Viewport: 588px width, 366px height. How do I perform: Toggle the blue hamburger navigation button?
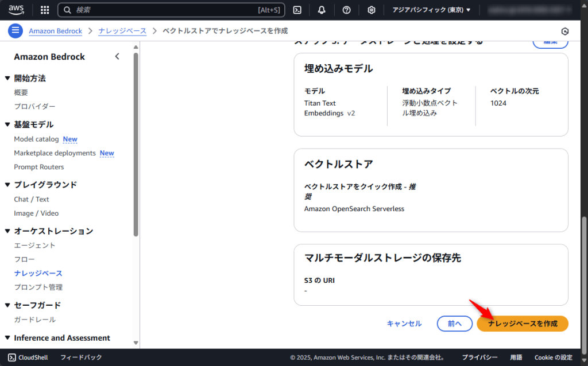coord(16,31)
